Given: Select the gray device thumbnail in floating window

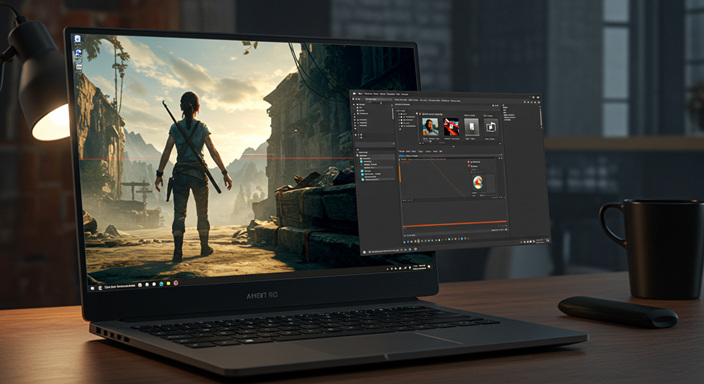Looking at the screenshot, I should [x=471, y=127].
